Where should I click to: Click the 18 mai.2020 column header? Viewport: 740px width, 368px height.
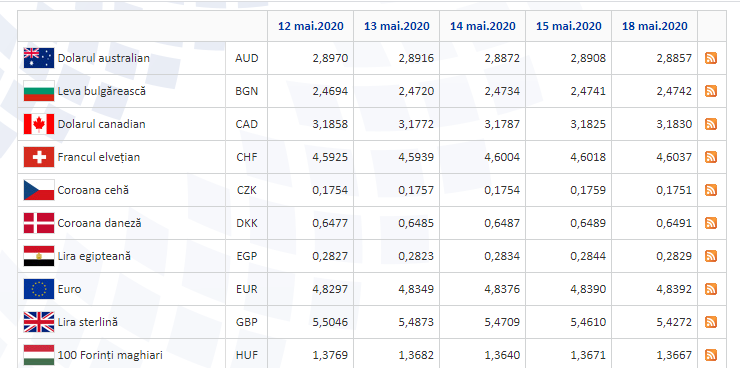pos(655,26)
